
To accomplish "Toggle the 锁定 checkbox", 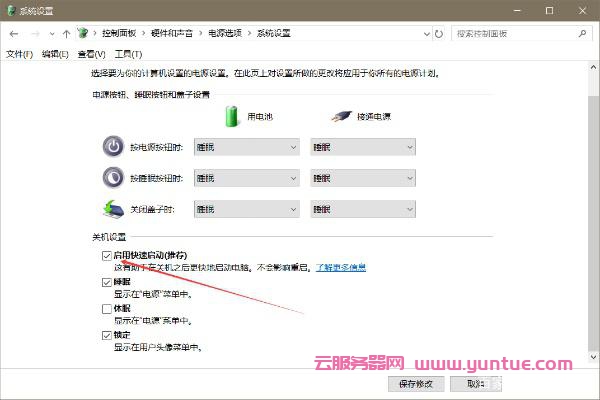I will 107,335.
